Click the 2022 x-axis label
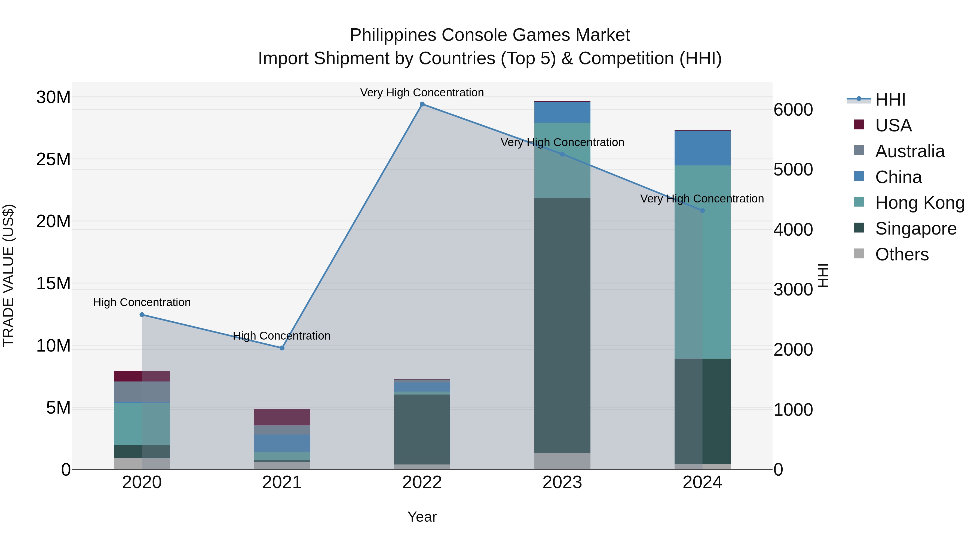This screenshot has width=980, height=551. coord(422,482)
